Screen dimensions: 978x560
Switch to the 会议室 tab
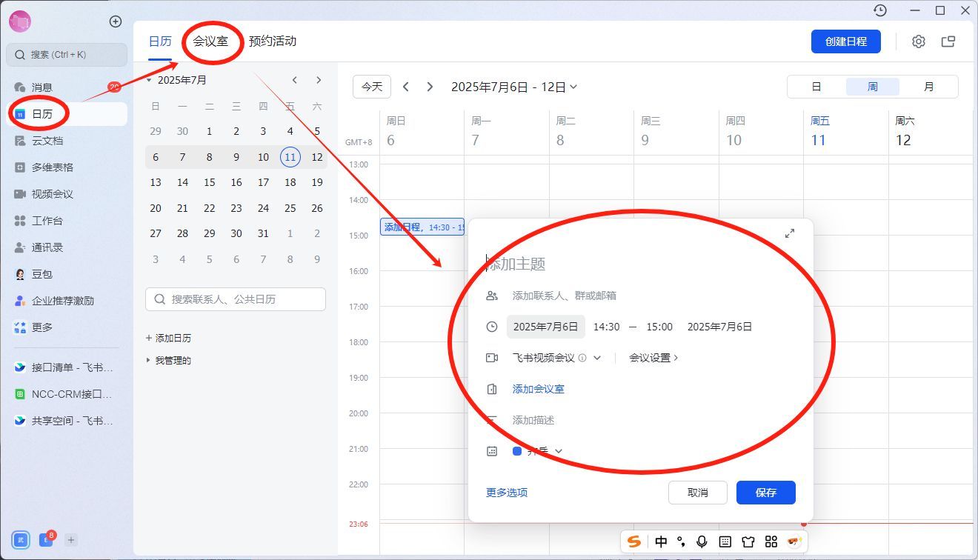pos(210,41)
